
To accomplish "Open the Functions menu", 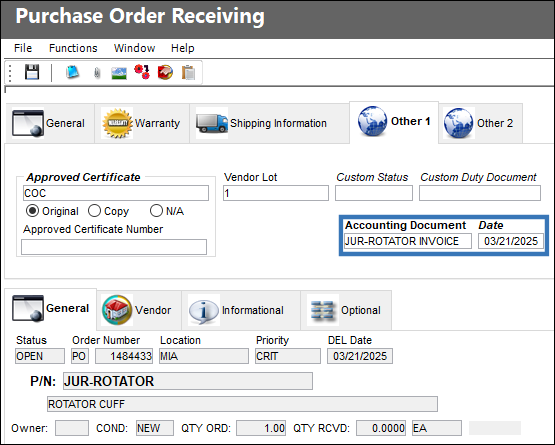I will click(x=73, y=48).
